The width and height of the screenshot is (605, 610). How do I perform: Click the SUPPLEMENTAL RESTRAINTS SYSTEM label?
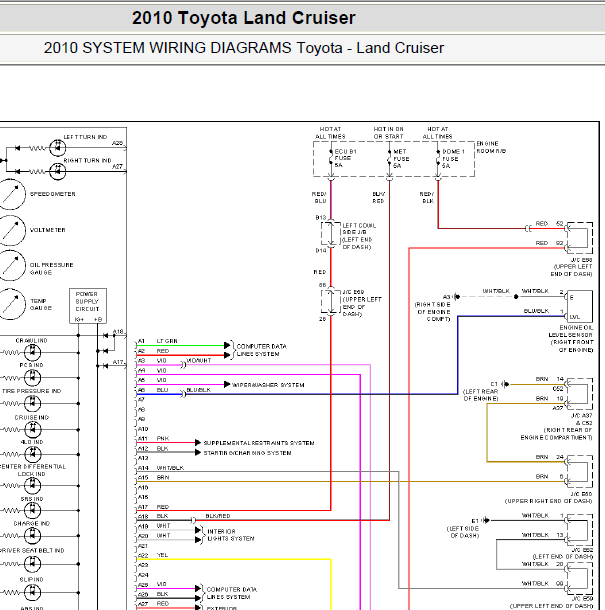[259, 443]
